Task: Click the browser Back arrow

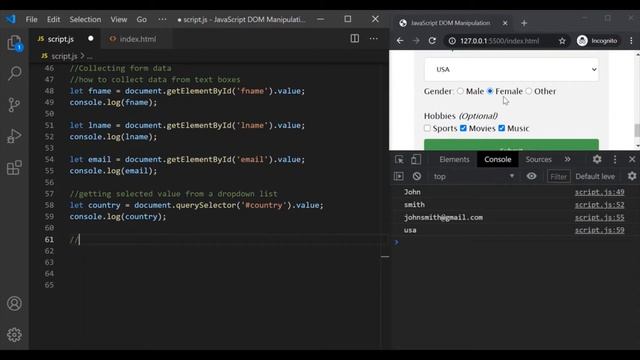Action: pyautogui.click(x=400, y=40)
